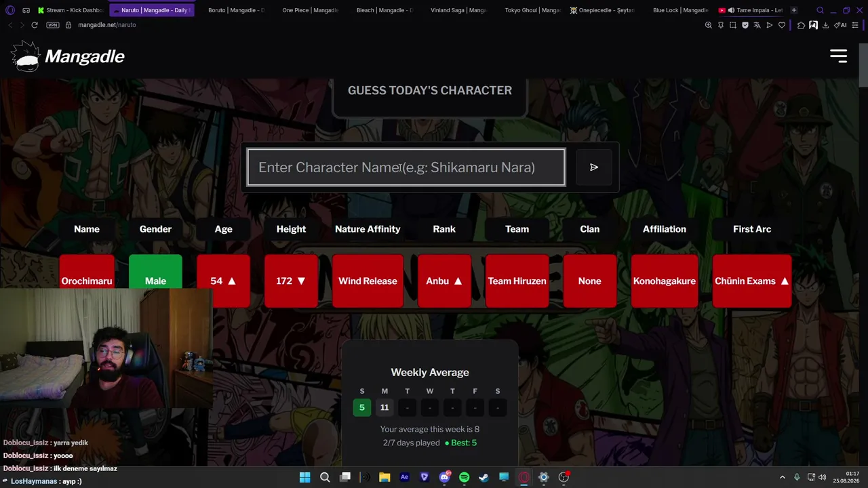This screenshot has height=488, width=868.
Task: Go back to the previous page
Action: point(9,25)
